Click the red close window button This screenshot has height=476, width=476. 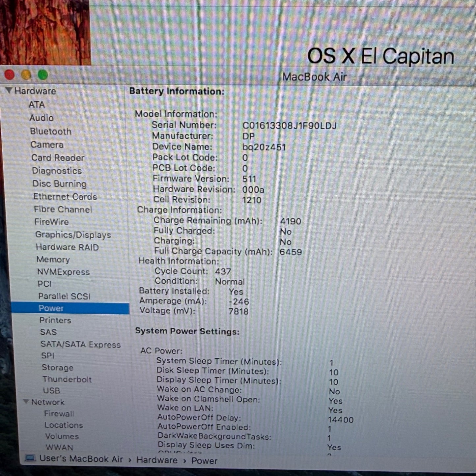click(x=9, y=75)
